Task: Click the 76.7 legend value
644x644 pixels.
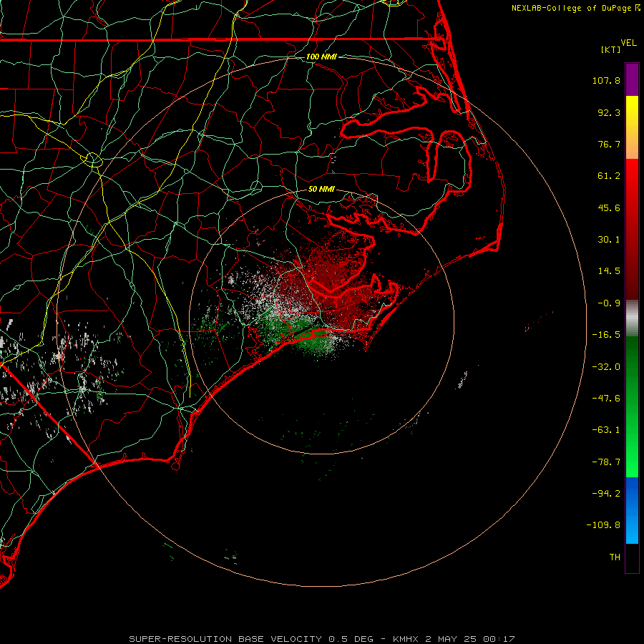Action: [609, 144]
